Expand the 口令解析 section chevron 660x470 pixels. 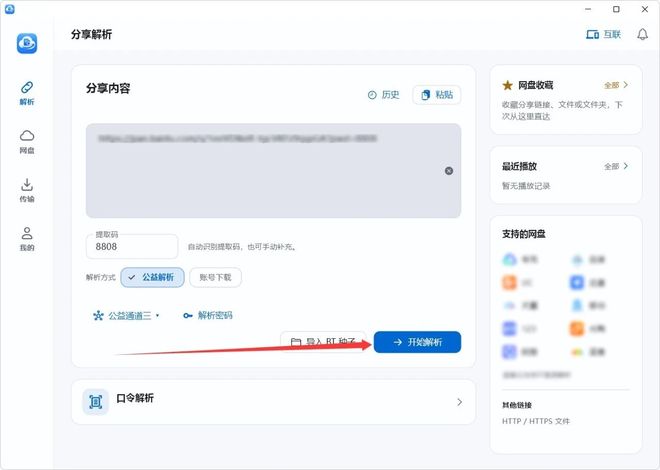[x=459, y=402]
